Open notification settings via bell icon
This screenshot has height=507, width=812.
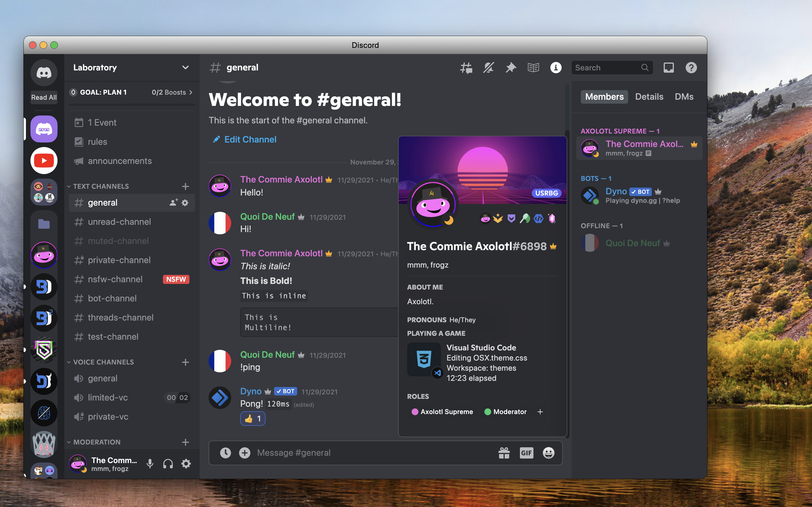[x=488, y=67]
